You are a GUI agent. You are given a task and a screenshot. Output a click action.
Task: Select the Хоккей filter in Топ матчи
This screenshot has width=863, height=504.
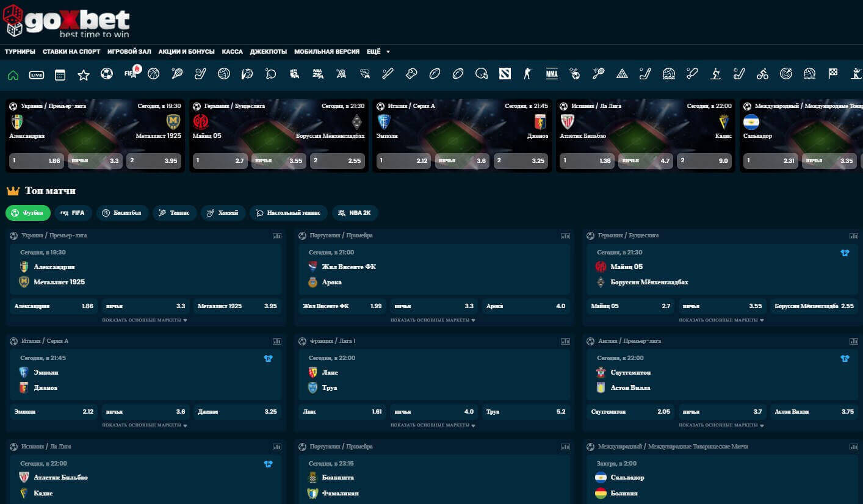click(223, 213)
